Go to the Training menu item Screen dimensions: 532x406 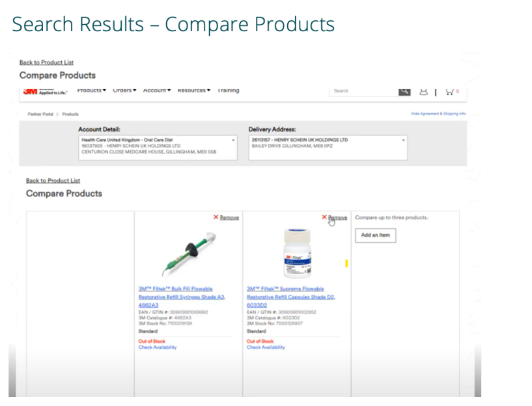[228, 90]
